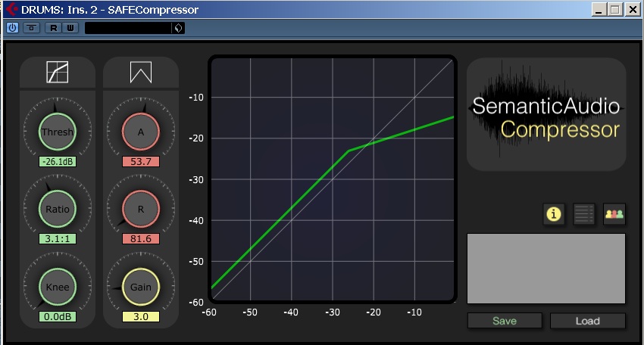
Task: Click the envelope icon above Attack knob
Action: [141, 72]
